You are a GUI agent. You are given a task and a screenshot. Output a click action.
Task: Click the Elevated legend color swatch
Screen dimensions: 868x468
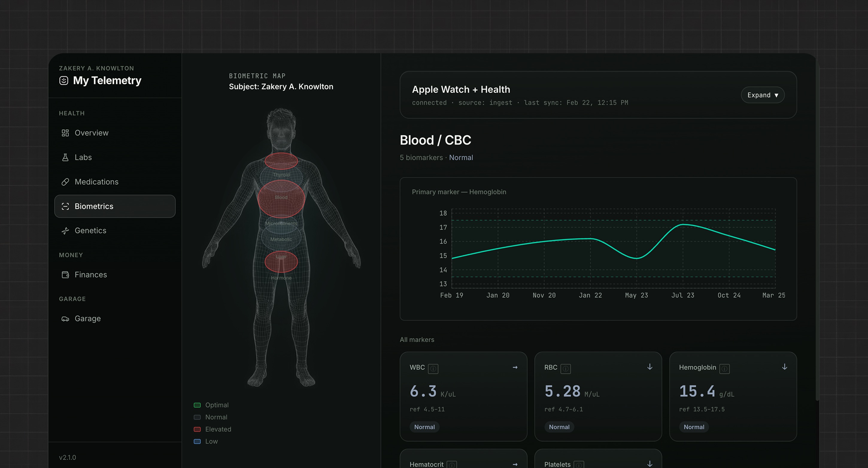[198, 429]
